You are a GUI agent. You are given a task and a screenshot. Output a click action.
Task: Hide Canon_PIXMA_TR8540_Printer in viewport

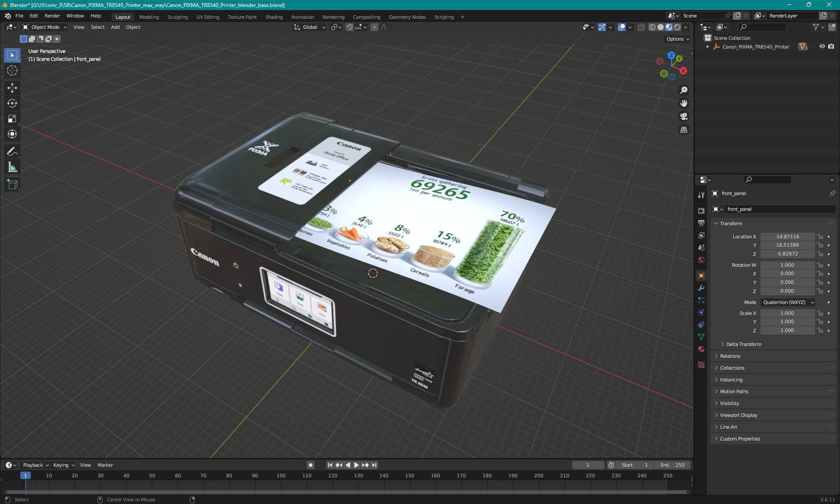822,46
